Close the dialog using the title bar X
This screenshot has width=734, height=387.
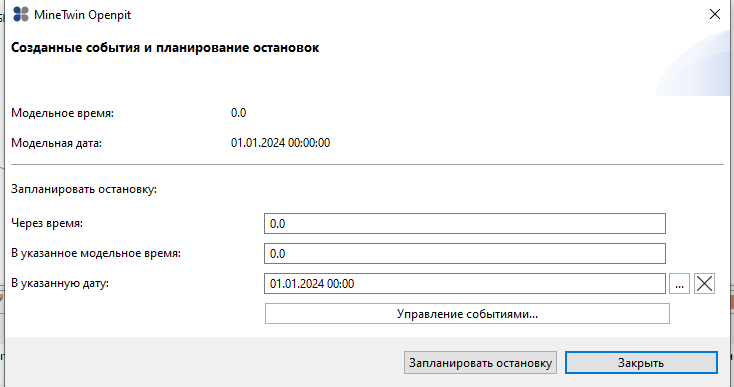point(714,15)
